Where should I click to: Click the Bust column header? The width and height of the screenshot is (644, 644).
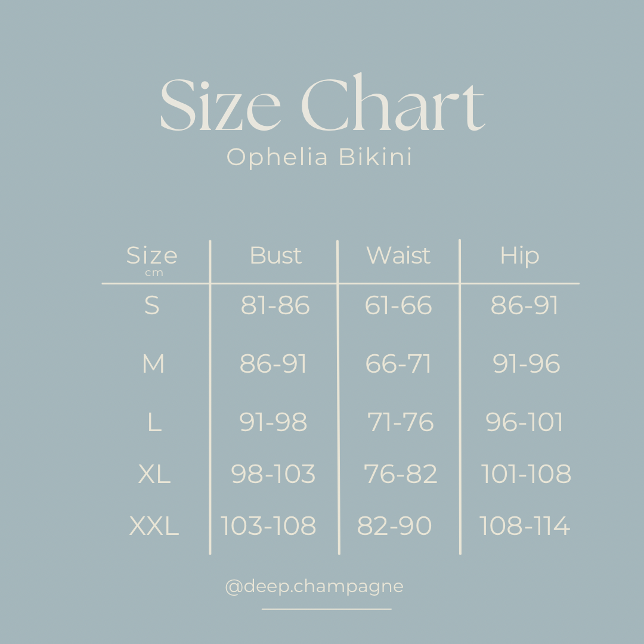click(x=275, y=255)
